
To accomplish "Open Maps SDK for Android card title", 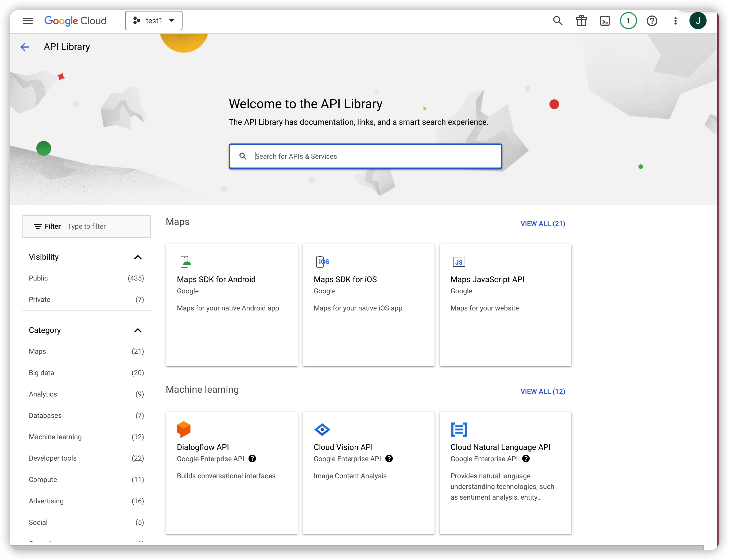I will tap(216, 279).
